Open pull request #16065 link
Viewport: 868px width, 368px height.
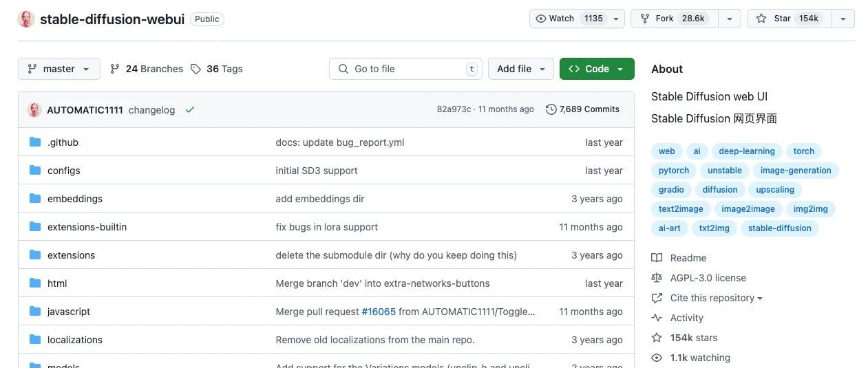click(379, 312)
